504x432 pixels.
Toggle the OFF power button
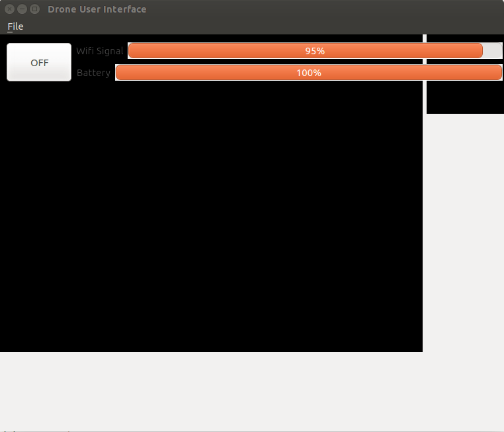(39, 62)
